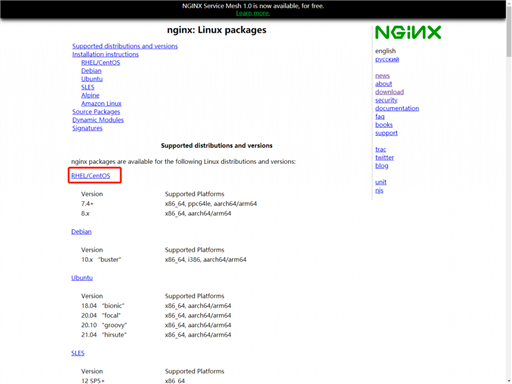Image resolution: width=512 pixels, height=384 pixels.
Task: Click Ubuntu '21.04 "hirsute"' version cell
Action: tap(104, 335)
